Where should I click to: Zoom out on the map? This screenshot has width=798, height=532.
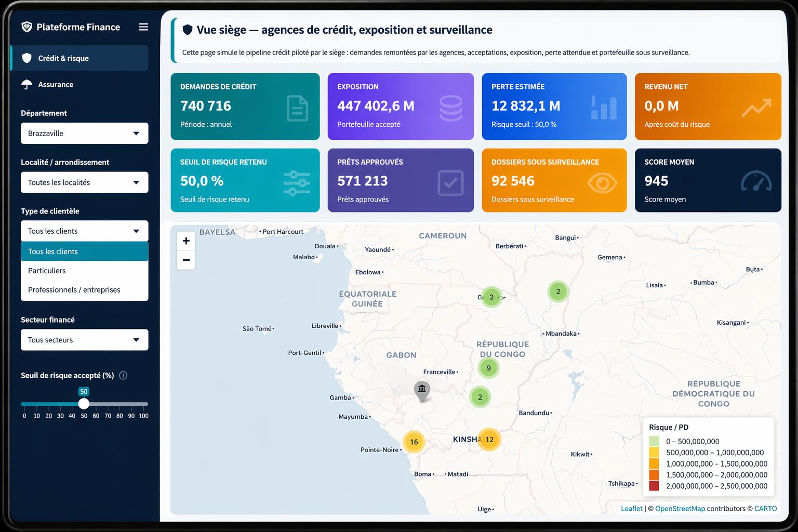(x=186, y=260)
